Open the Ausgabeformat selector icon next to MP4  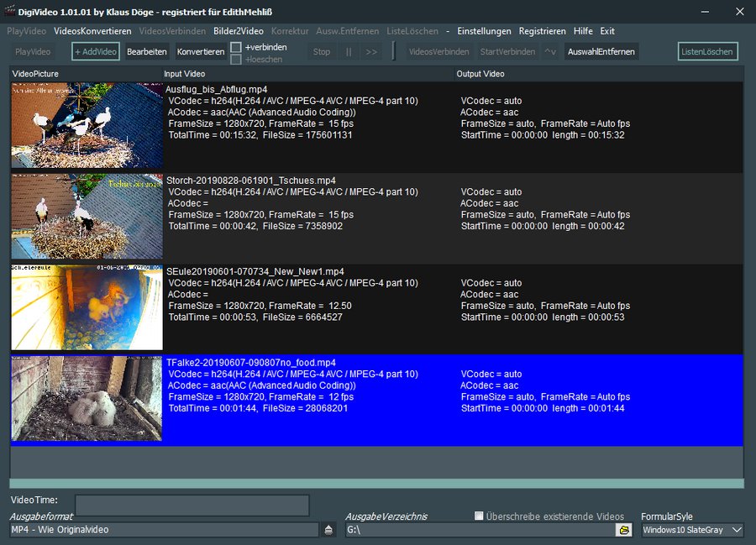point(327,531)
